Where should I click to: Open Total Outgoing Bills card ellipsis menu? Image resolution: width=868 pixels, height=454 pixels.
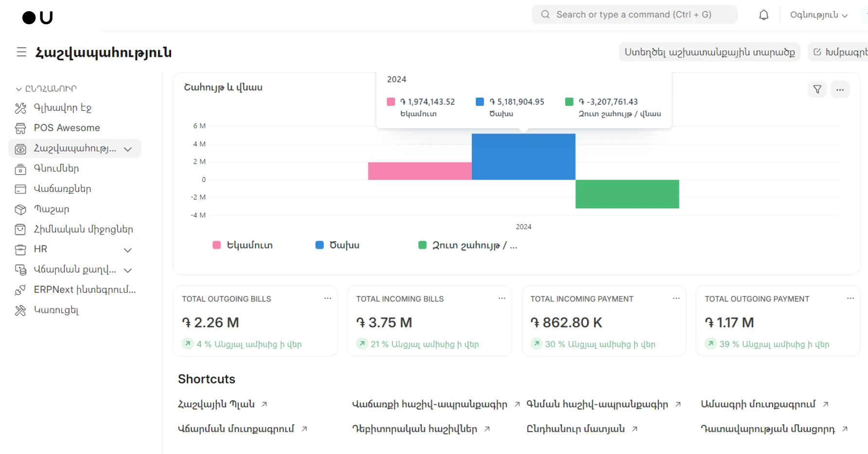[x=328, y=298]
